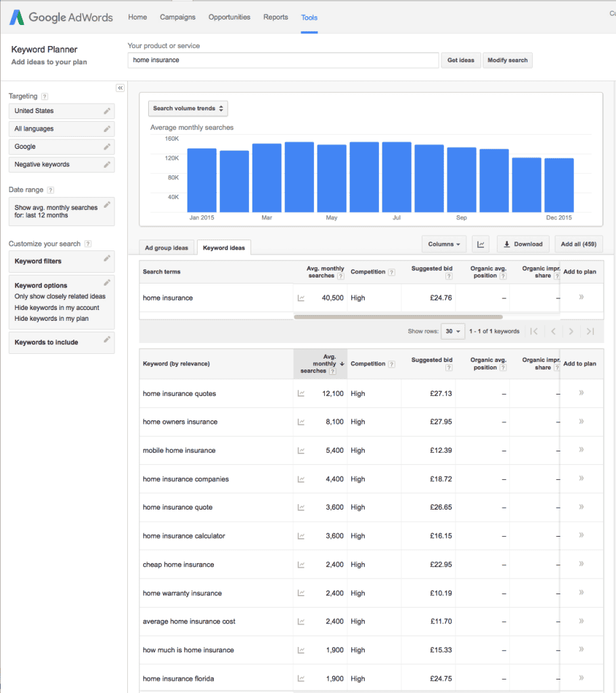Screen dimensions: 616x693
Task: Show trend chart for home owners insurance
Action: click(x=301, y=422)
